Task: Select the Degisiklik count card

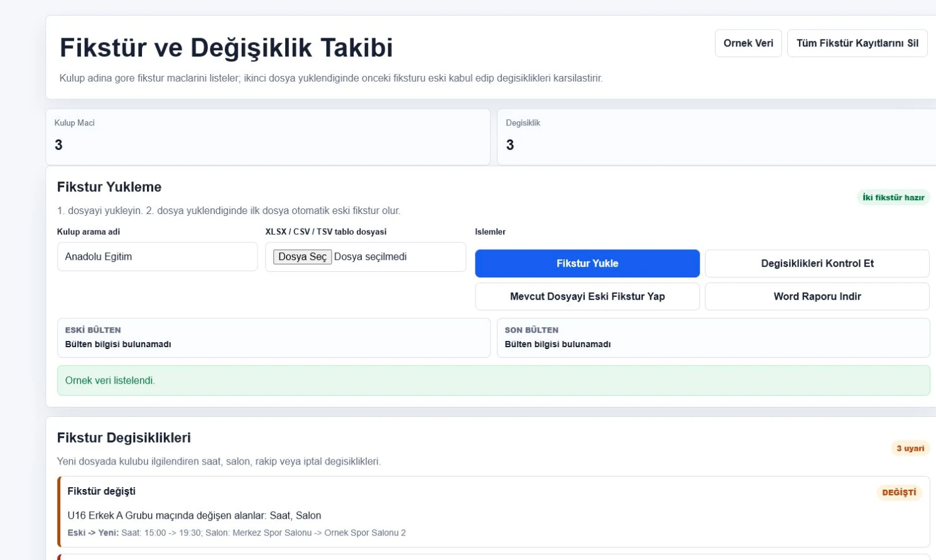Action: tap(716, 137)
